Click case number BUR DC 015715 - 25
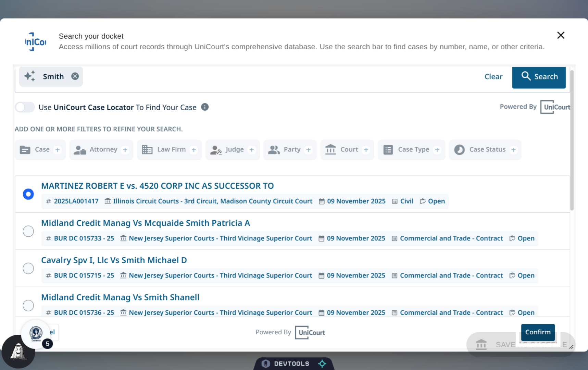588x370 pixels. point(84,275)
